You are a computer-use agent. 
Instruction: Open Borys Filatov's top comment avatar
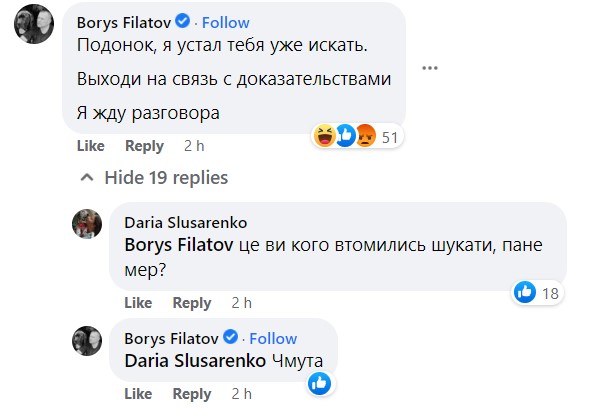point(34,24)
